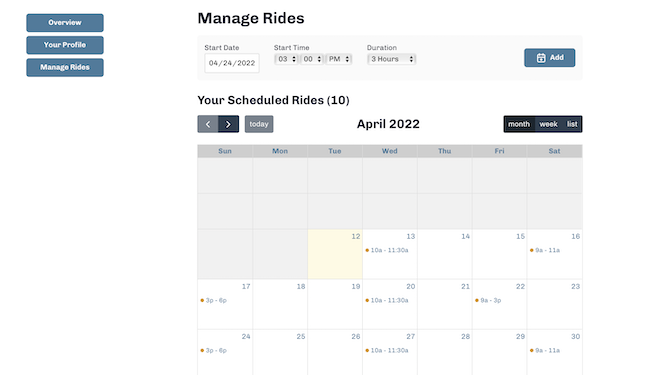Screen dimensions: 650x375
Task: Open the April 13 ride 10a - 11:30a
Action: pyautogui.click(x=387, y=250)
